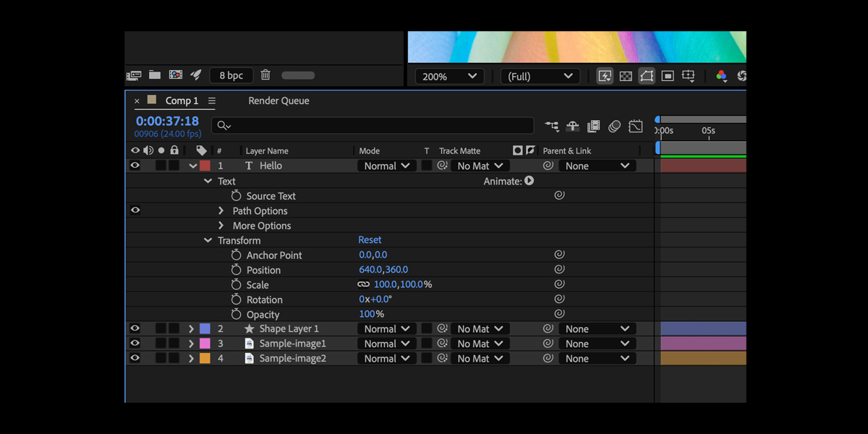Toggle the Scale constrain proportions link

pos(363,285)
